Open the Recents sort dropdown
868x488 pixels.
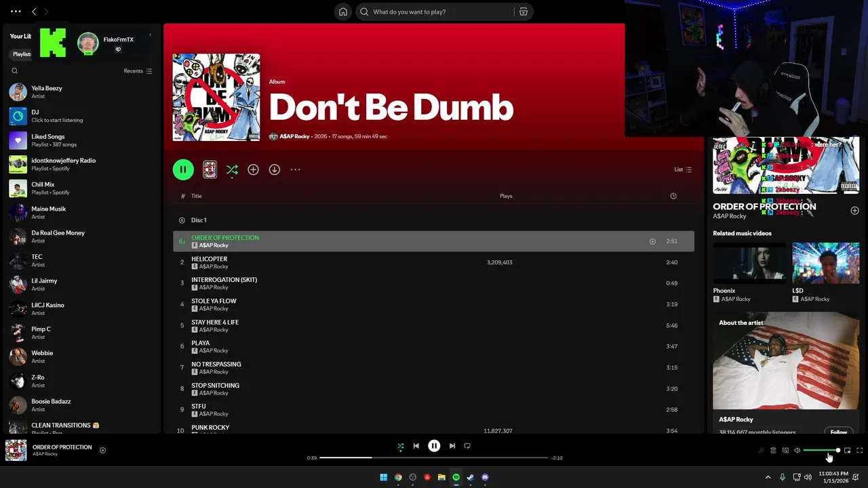tap(138, 71)
